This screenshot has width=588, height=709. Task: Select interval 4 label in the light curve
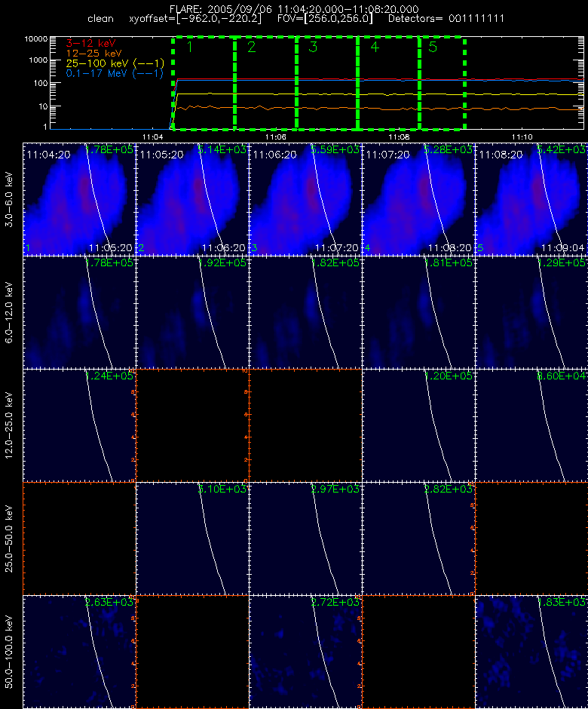tap(375, 47)
